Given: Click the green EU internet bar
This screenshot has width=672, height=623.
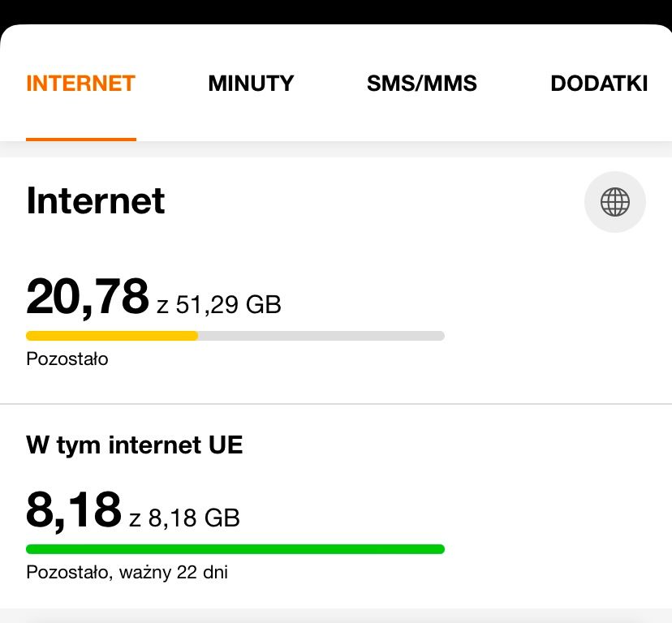Looking at the screenshot, I should pyautogui.click(x=235, y=549).
